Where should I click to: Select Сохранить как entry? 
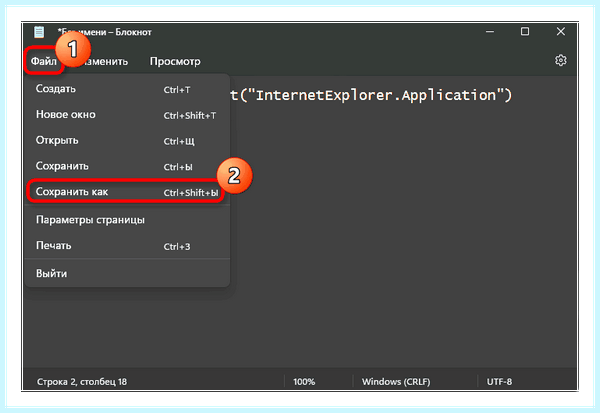pos(127,192)
